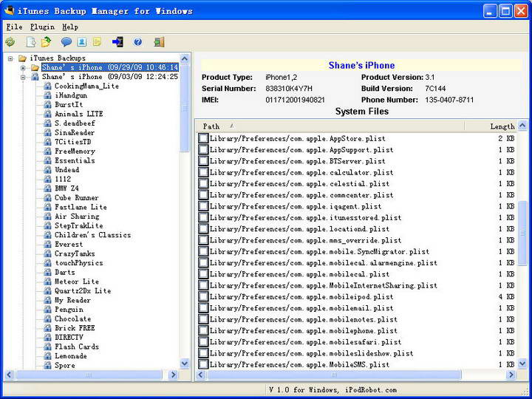
Task: Check the com.apple.AppStore.plist checkbox
Action: [x=203, y=138]
